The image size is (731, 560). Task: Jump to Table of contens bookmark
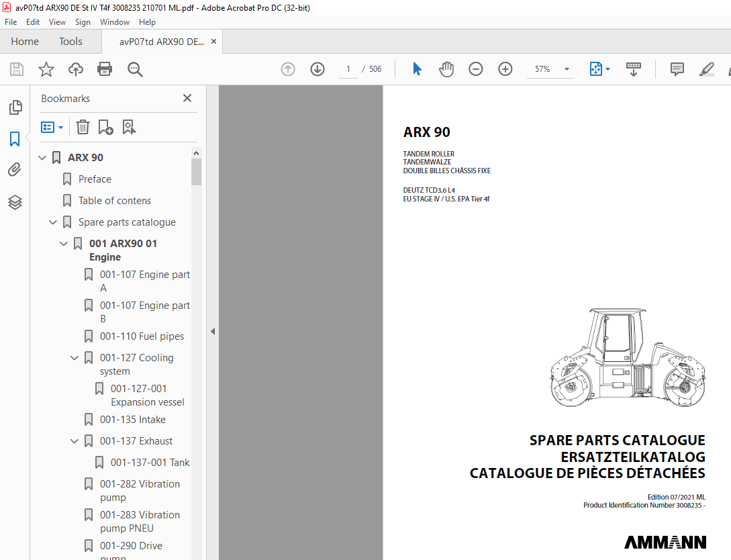pos(115,201)
